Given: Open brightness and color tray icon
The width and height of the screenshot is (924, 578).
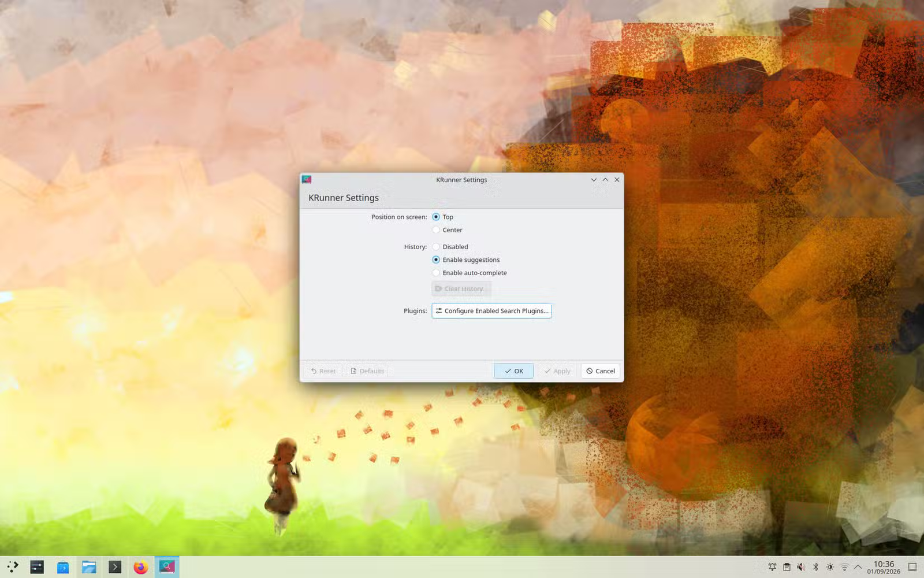Looking at the screenshot, I should (x=830, y=567).
